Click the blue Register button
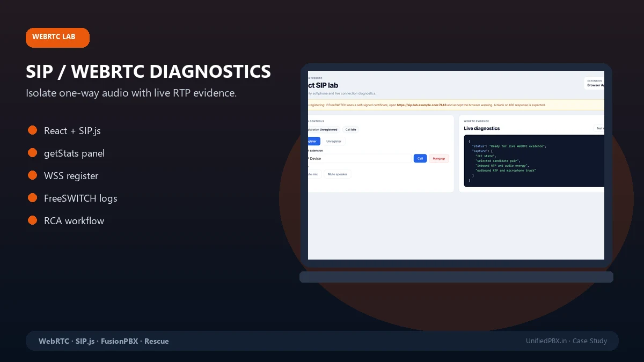644x362 pixels. pos(314,141)
